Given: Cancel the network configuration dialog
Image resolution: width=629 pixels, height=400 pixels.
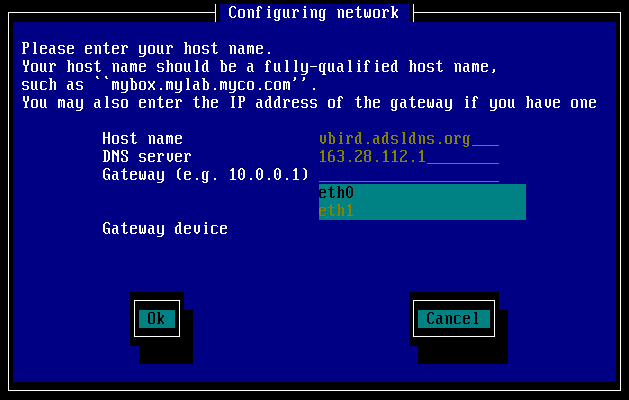Looking at the screenshot, I should tap(454, 319).
